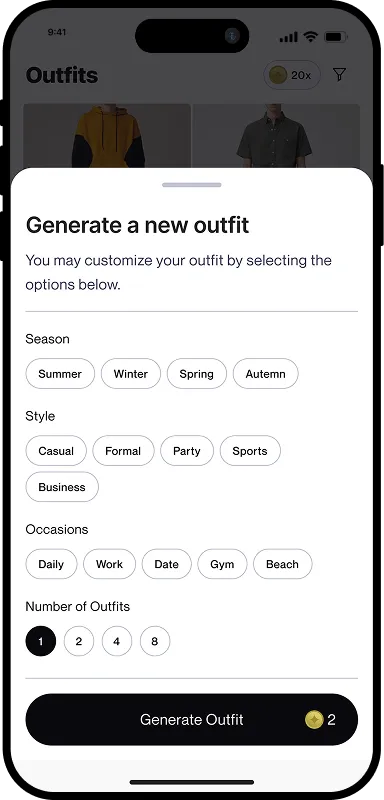
Task: Tap the battery status icon
Action: pyautogui.click(x=336, y=37)
